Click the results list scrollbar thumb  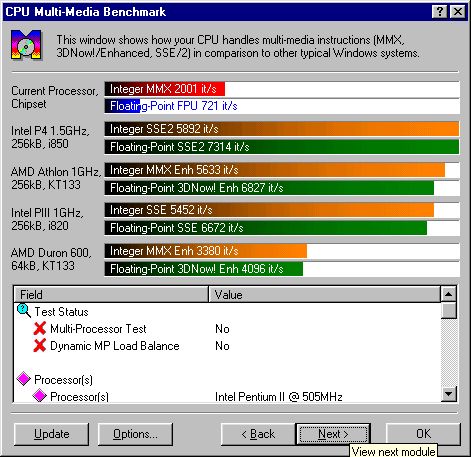click(x=448, y=310)
